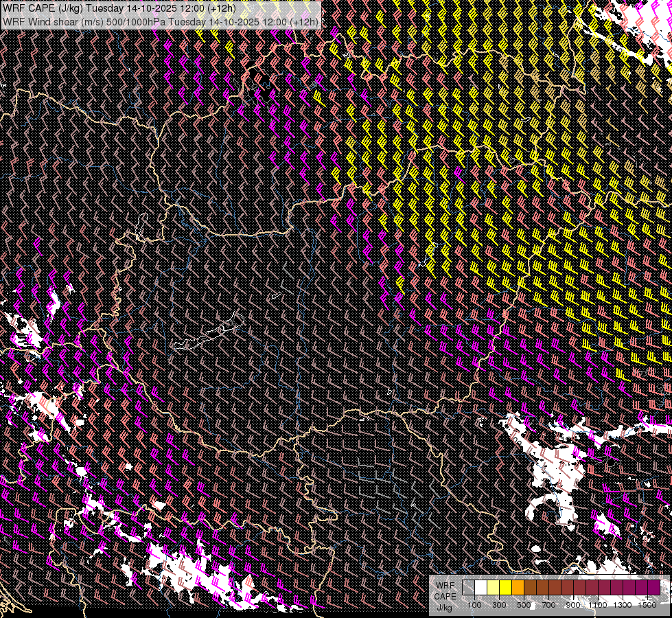Click the legend unit label J/kg
Image resolution: width=672 pixels, height=618 pixels.
coord(445,608)
